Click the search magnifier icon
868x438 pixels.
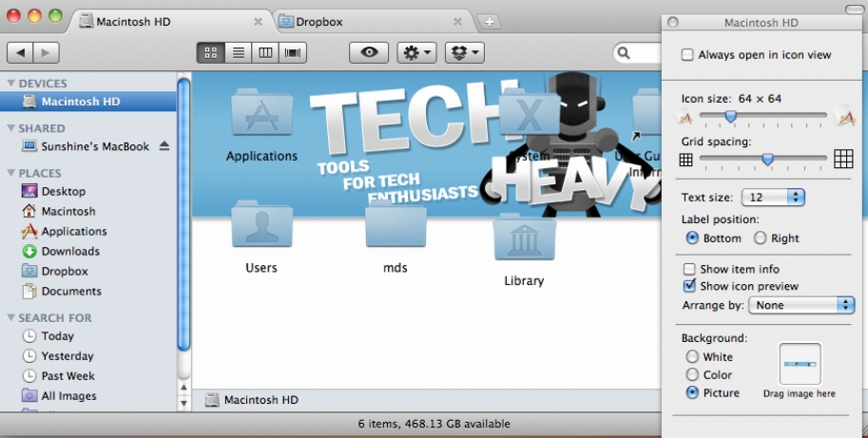624,52
